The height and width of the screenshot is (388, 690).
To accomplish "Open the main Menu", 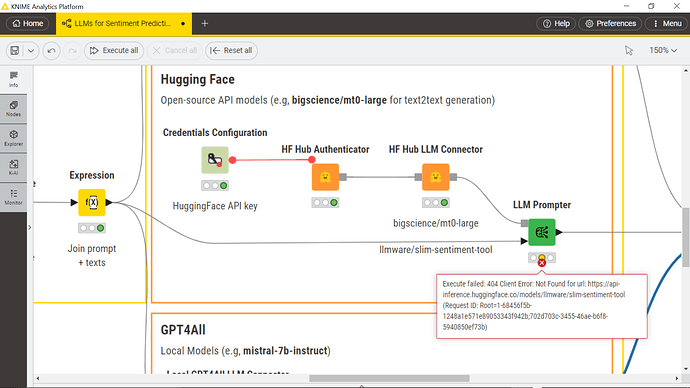I will (x=667, y=23).
